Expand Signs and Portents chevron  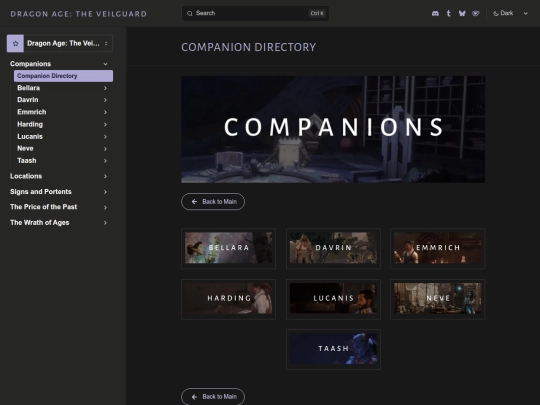click(x=105, y=192)
